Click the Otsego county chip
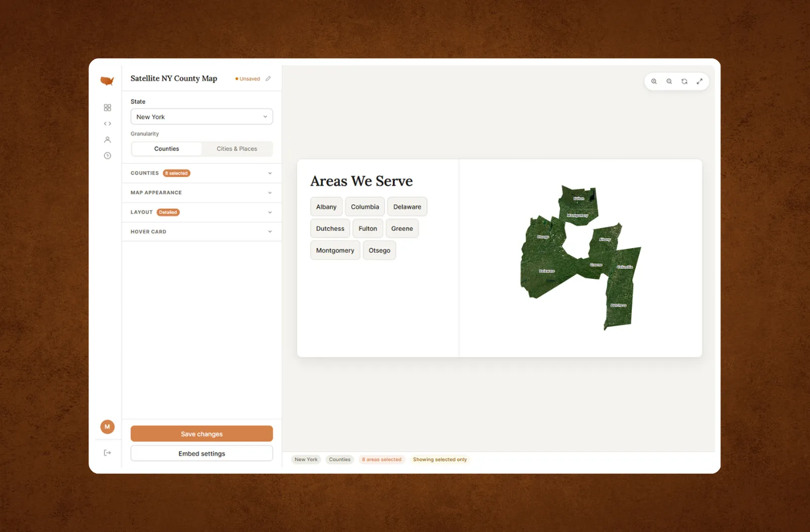The height and width of the screenshot is (532, 810). coord(379,250)
